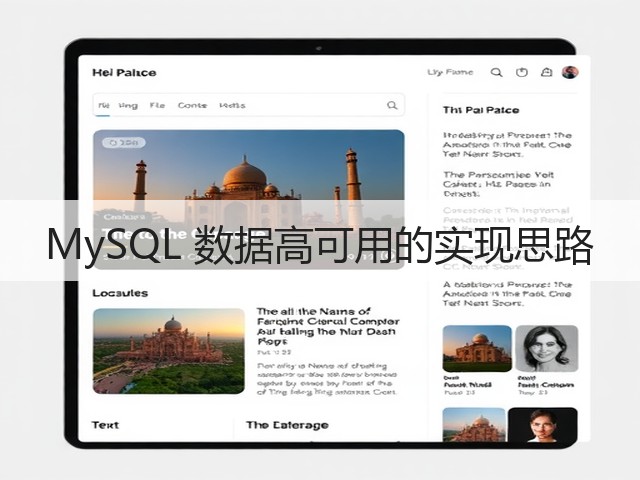Open the large Taj Mahal hero image

pos(249,200)
